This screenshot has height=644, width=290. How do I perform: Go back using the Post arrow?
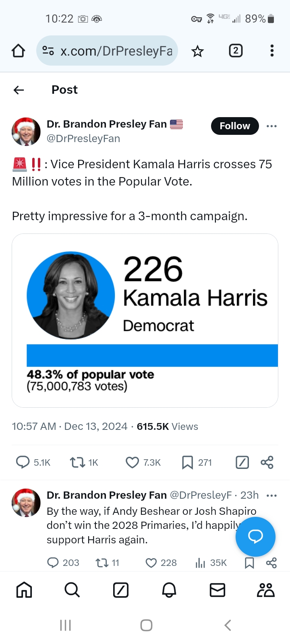[x=19, y=90]
